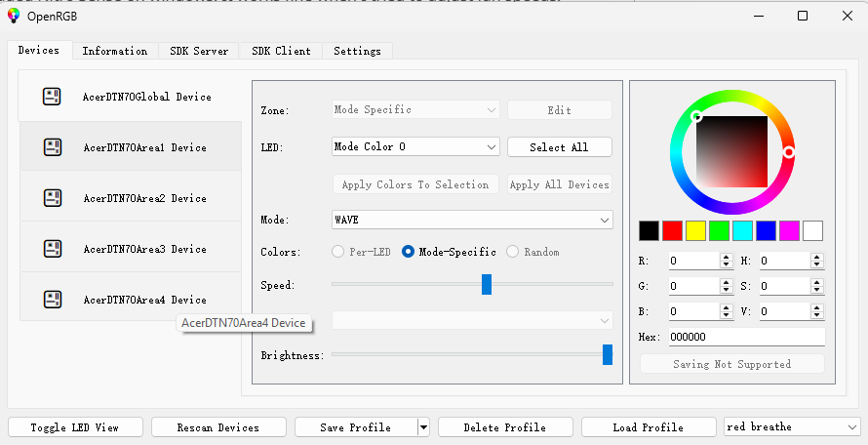Viewport: 868px width, 445px height.
Task: Click Rescan Devices button
Action: [x=218, y=427]
